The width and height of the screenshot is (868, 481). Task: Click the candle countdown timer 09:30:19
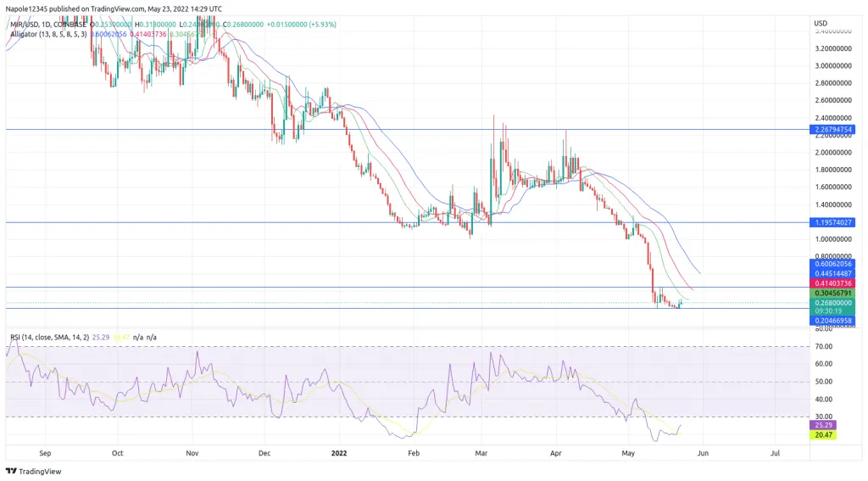coord(829,310)
